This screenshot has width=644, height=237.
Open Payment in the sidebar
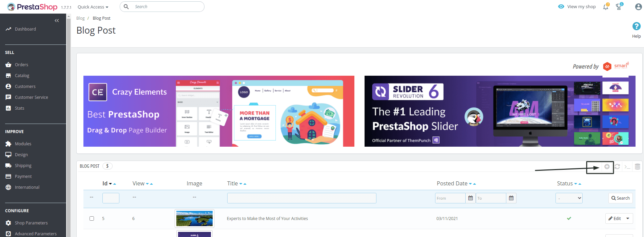[x=23, y=176]
